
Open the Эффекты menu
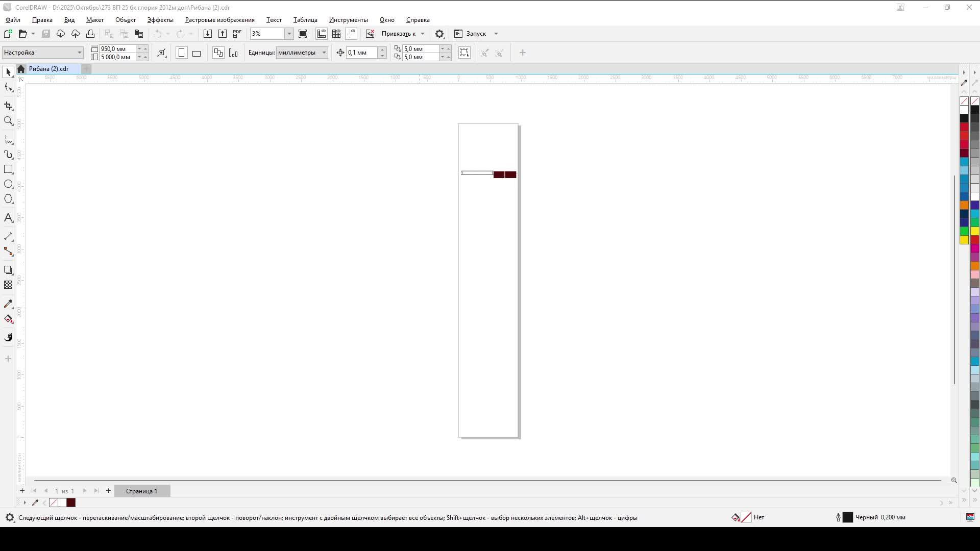click(x=160, y=20)
